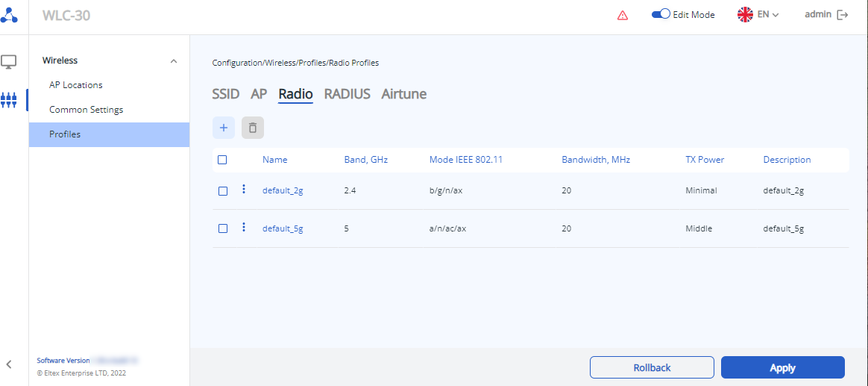Click the Rollback button
The height and width of the screenshot is (386, 868).
coord(652,367)
